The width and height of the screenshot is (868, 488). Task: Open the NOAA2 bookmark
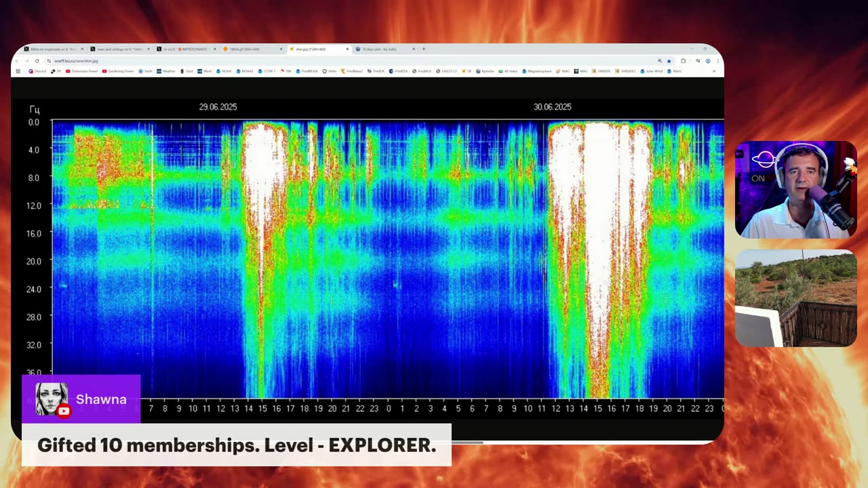click(x=245, y=70)
